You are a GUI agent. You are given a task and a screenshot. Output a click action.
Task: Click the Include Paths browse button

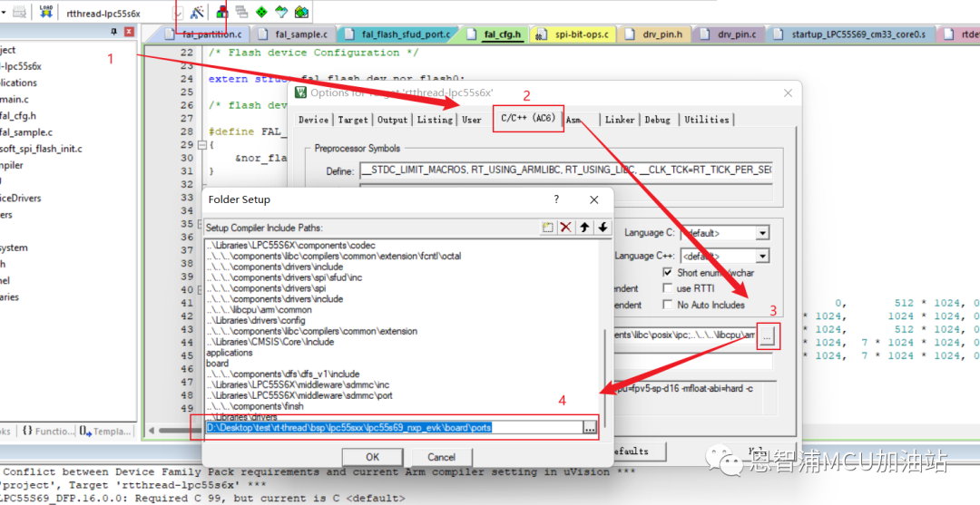click(767, 335)
